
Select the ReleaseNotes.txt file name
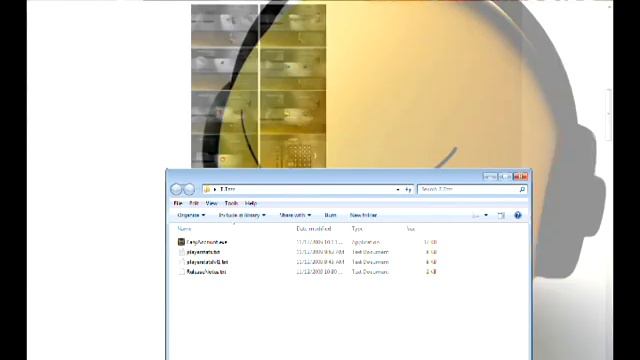(206, 272)
